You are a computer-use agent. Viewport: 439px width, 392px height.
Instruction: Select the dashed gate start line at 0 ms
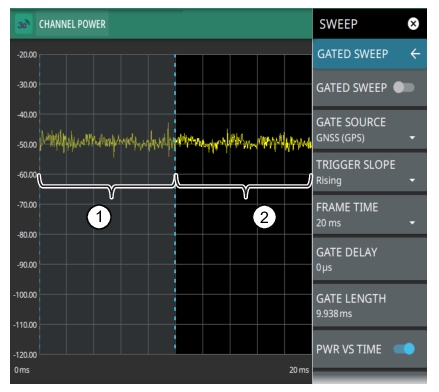click(x=40, y=204)
